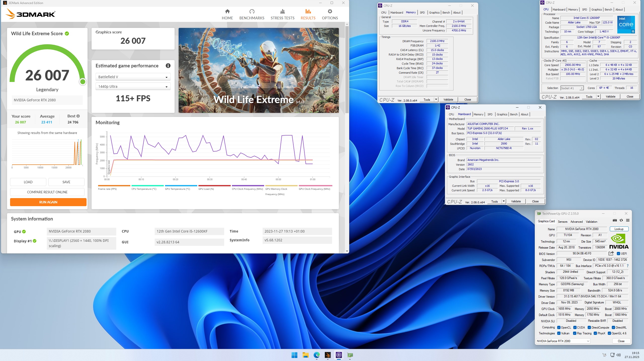Click the Intel Core i5 logo in CPU-Z

click(x=626, y=24)
